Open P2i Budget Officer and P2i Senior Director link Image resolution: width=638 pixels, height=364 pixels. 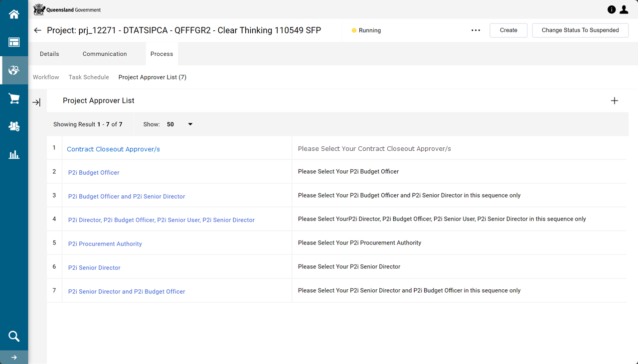coord(127,196)
